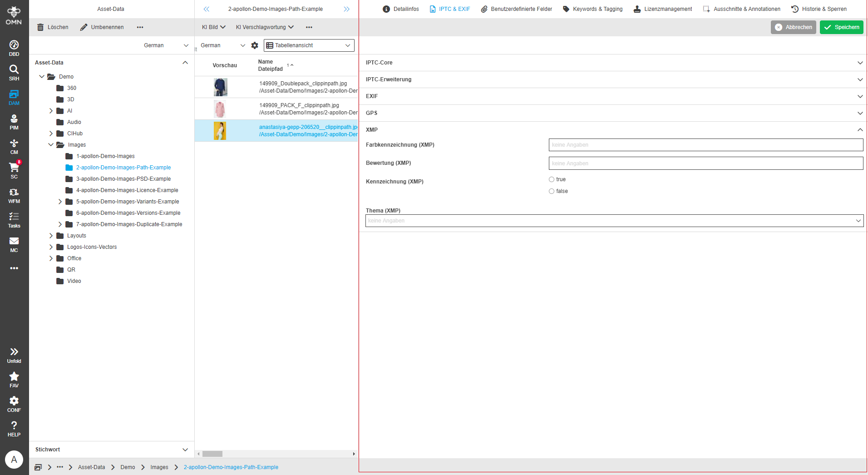Click the DAM root icon in breadcrumb

[x=39, y=467]
